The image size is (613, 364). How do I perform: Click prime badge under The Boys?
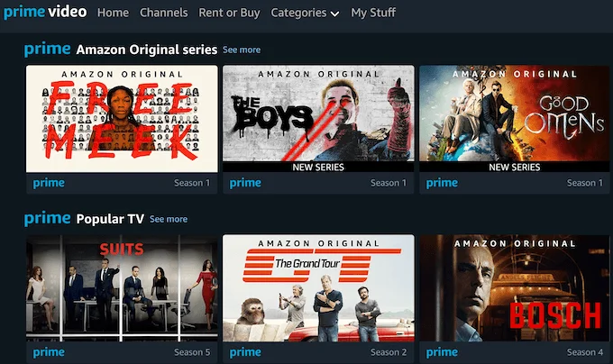tap(245, 183)
